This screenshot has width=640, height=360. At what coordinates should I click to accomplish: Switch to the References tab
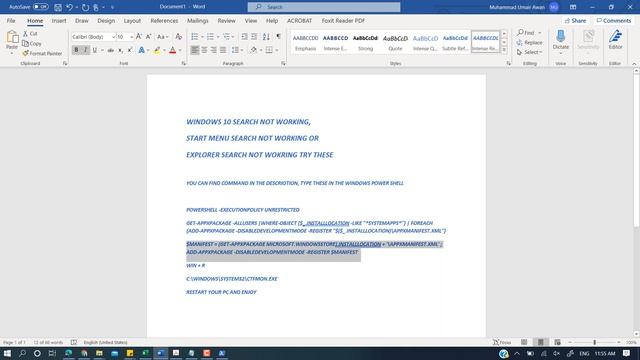[164, 20]
